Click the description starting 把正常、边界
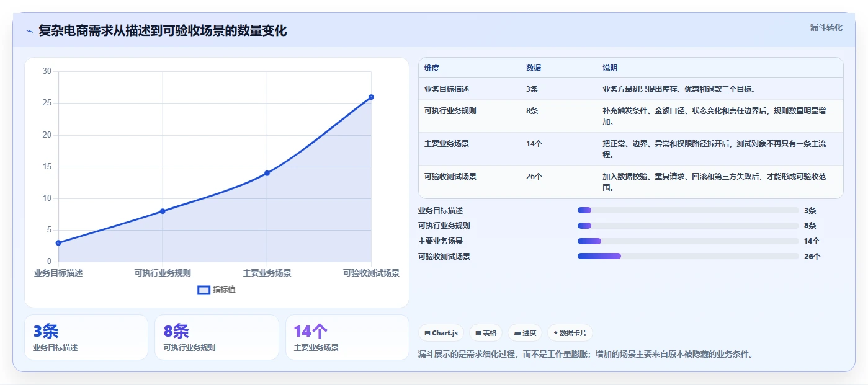Image resolution: width=868 pixels, height=385 pixels. 714,149
